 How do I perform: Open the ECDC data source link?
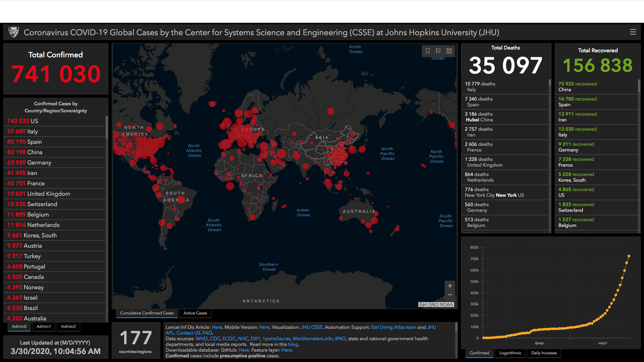pyautogui.click(x=229, y=339)
